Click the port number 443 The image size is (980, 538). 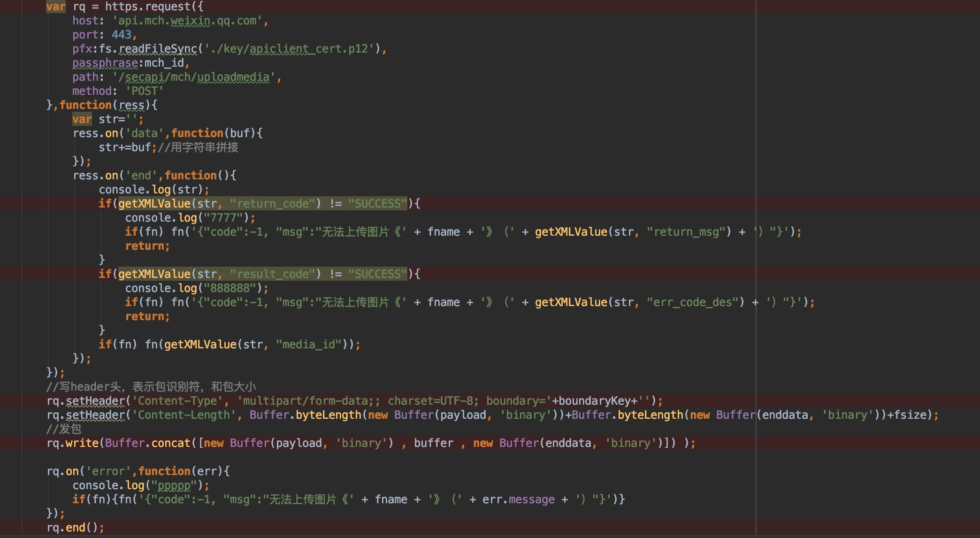pyautogui.click(x=122, y=35)
